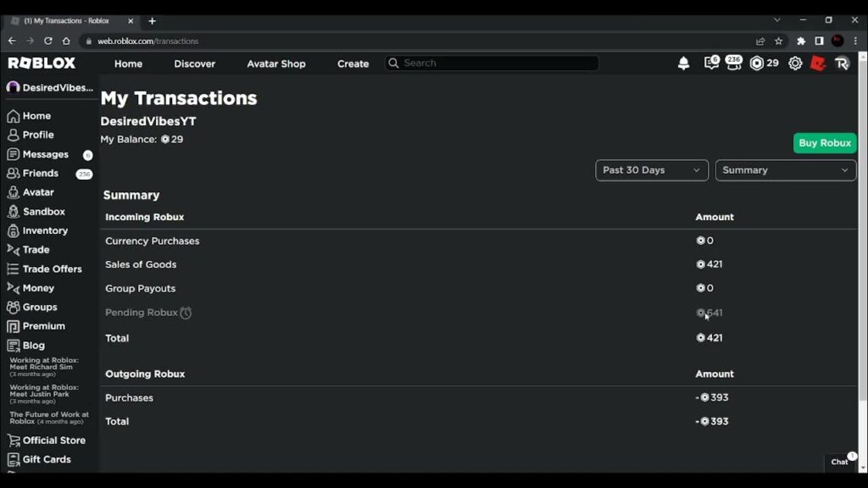
Task: Click the DesiredVibesYT username heading
Action: pos(148,122)
